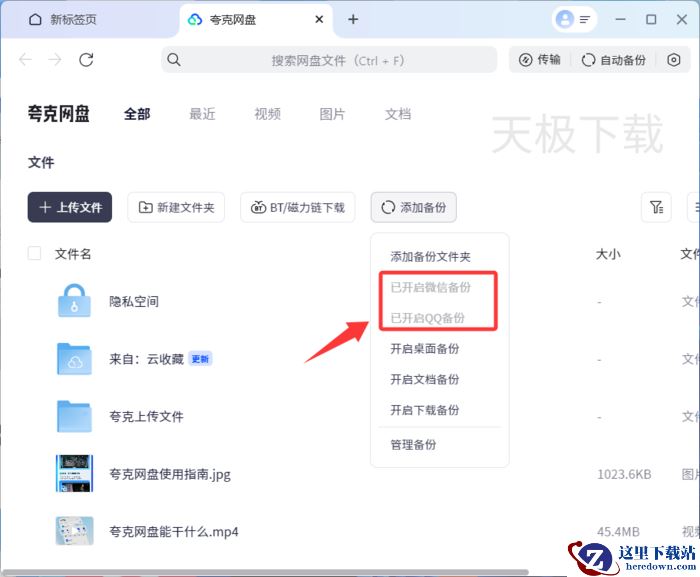Open the 隐私空间 row name
700x577 pixels.
[x=134, y=301]
